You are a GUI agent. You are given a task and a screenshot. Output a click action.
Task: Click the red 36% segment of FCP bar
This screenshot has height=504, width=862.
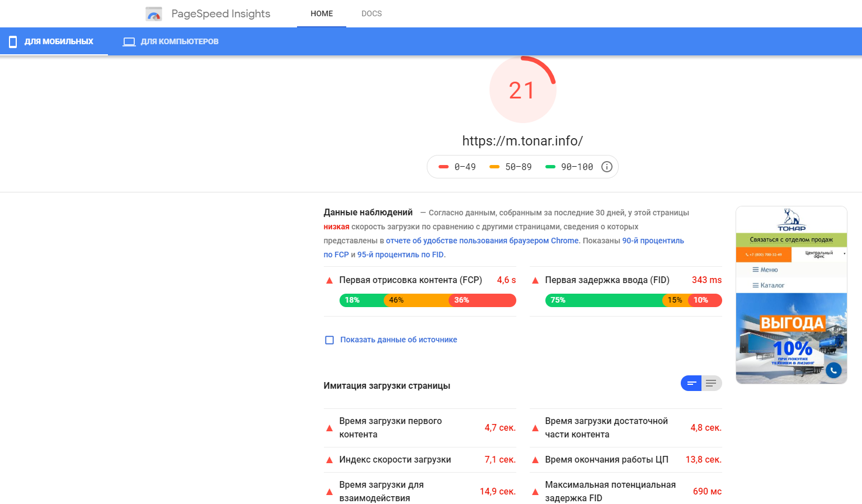(x=482, y=300)
